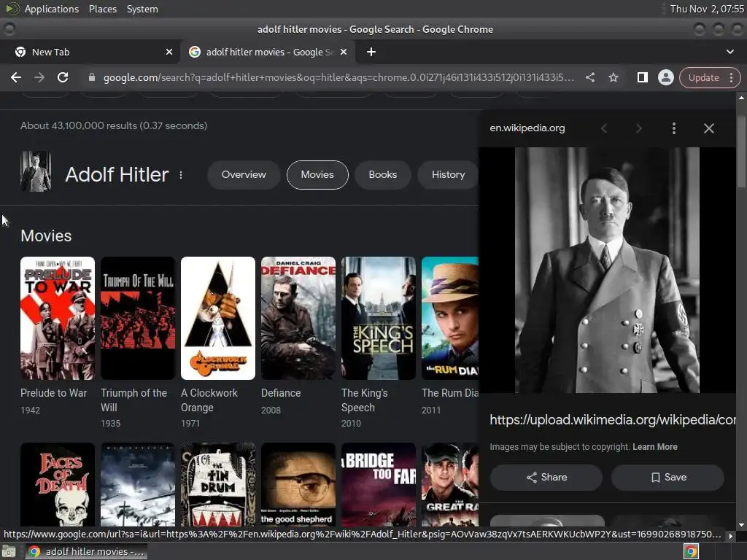This screenshot has width=747, height=560.
Task: Click the adolf hitler movies taskbar button
Action: tap(86, 552)
